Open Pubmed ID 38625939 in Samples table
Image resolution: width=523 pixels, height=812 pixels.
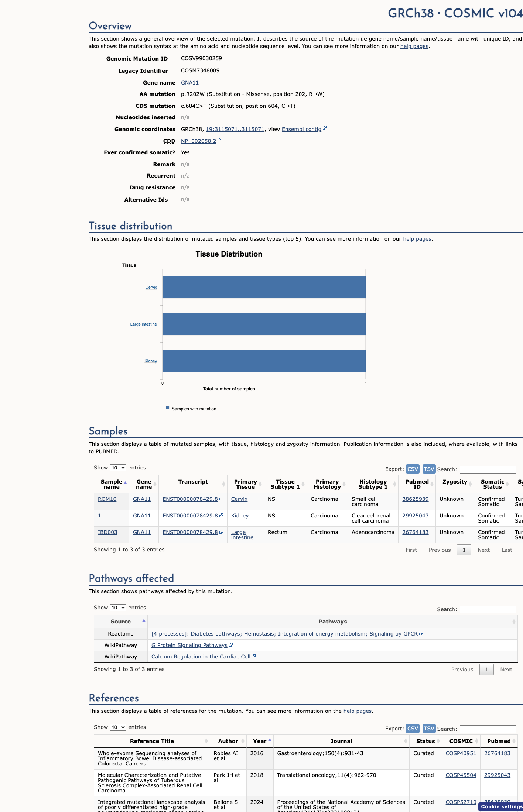pyautogui.click(x=416, y=499)
